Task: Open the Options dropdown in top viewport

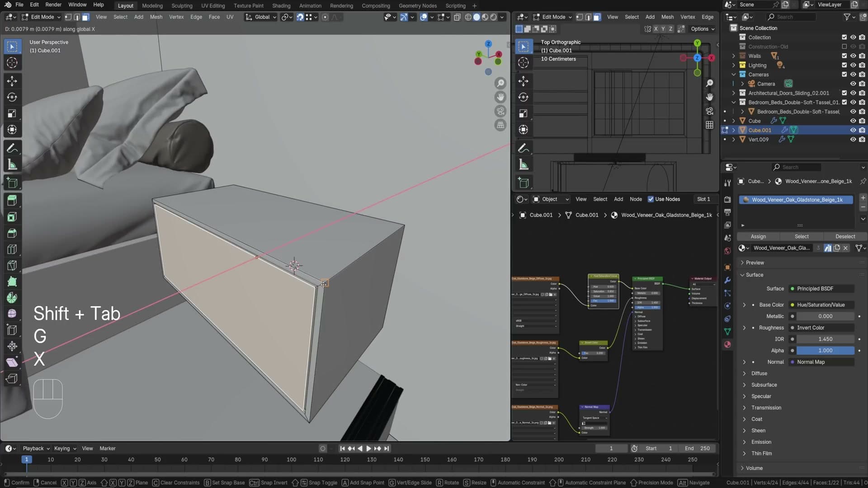Action: (703, 29)
